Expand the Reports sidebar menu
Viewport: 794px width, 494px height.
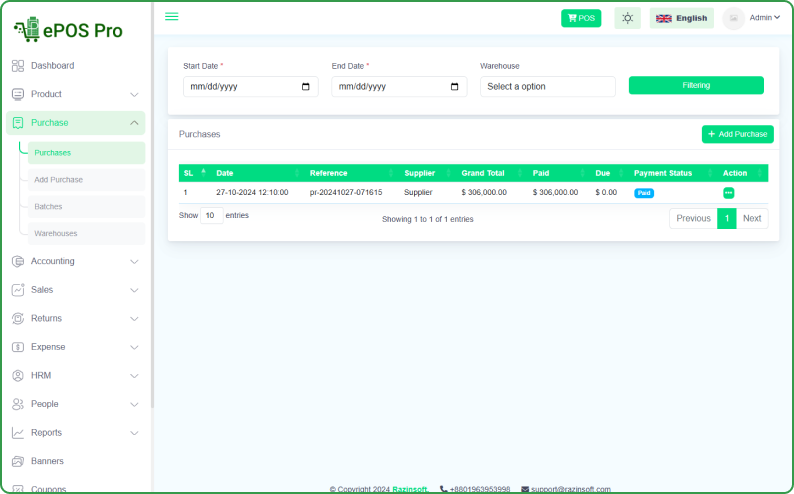pyautogui.click(x=75, y=433)
